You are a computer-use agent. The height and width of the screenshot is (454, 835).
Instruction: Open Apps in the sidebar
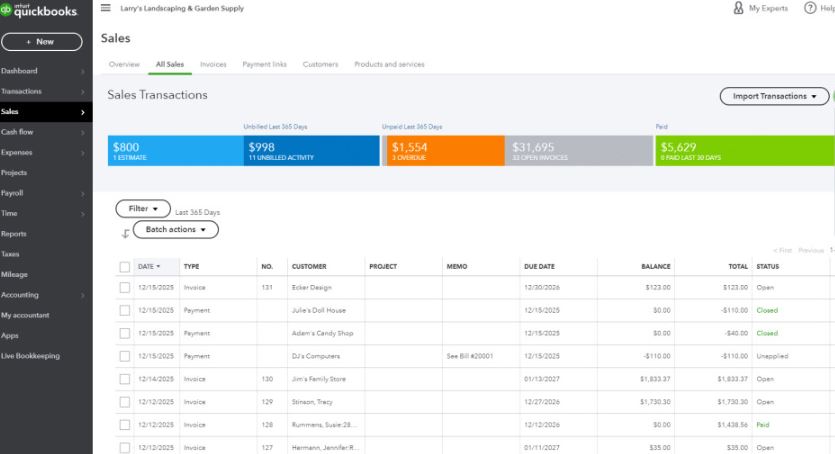10,336
